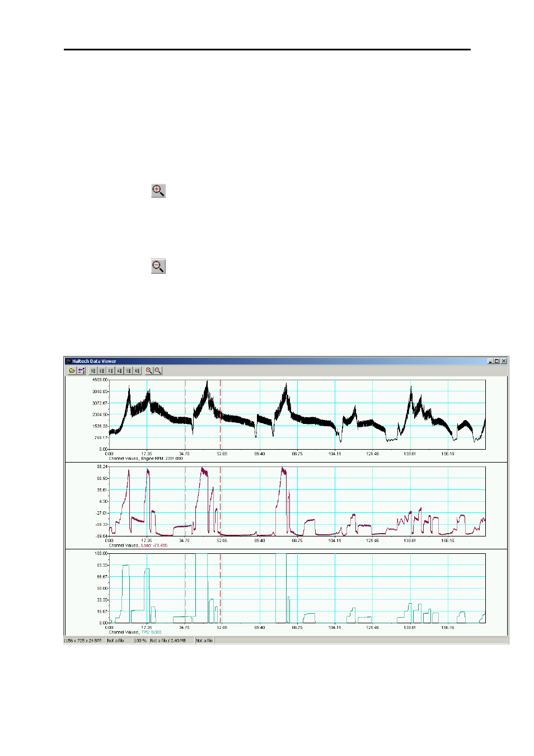Image resolution: width=534 pixels, height=756 pixels.
Task: Click the 17.35 time label under the RPM graph
Action: [147, 454]
